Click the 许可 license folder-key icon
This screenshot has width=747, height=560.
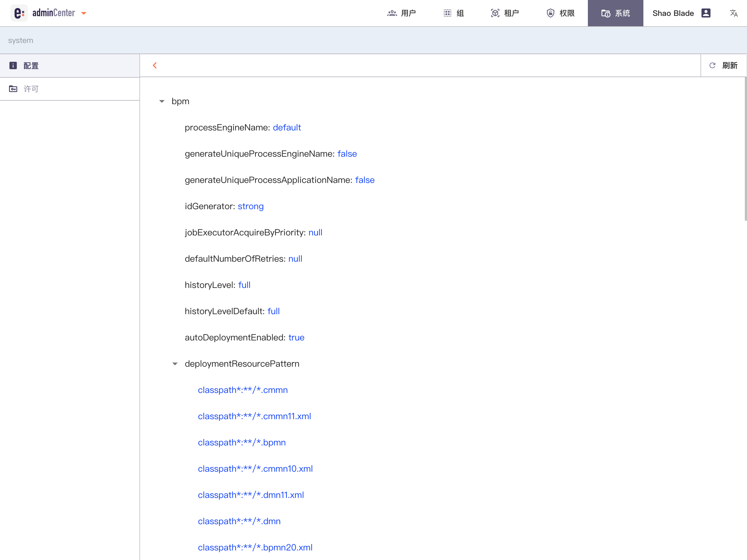pyautogui.click(x=13, y=89)
